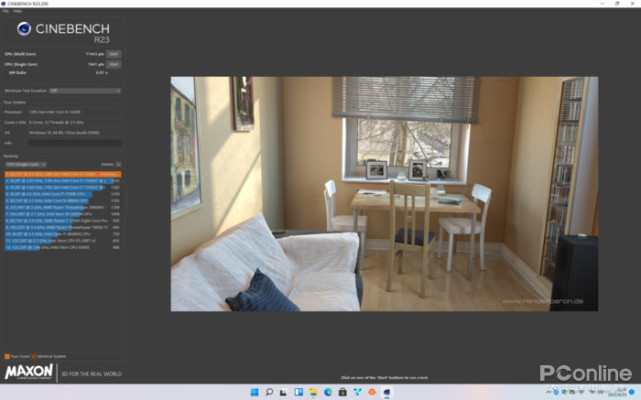The image size is (641, 400).
Task: Select the Intel Xeon W-3265M ranking row
Action: point(63,214)
